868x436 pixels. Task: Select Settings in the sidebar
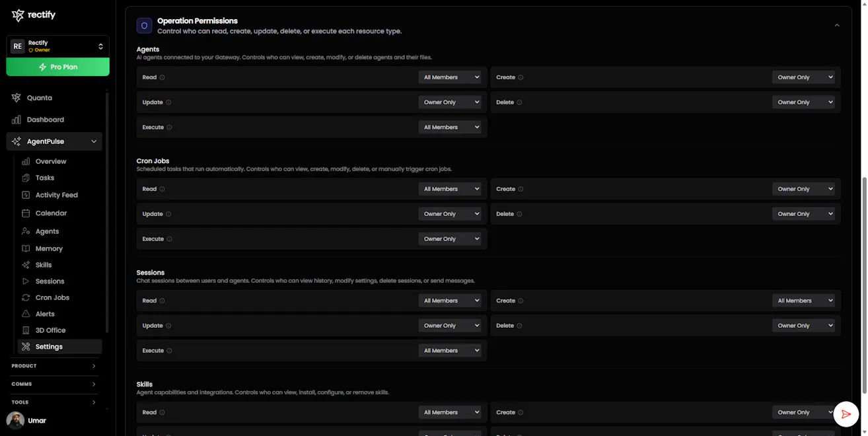coord(60,347)
